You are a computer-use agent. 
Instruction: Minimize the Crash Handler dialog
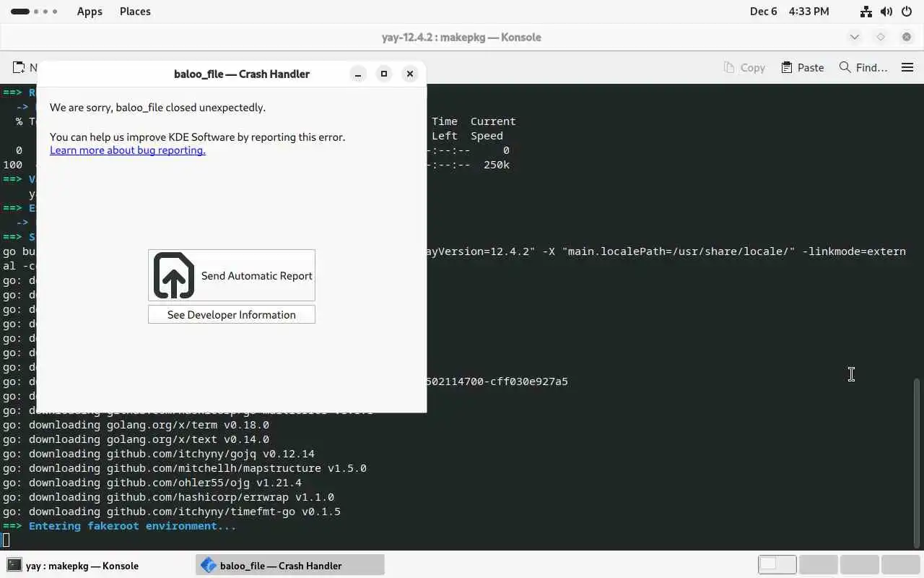358,74
